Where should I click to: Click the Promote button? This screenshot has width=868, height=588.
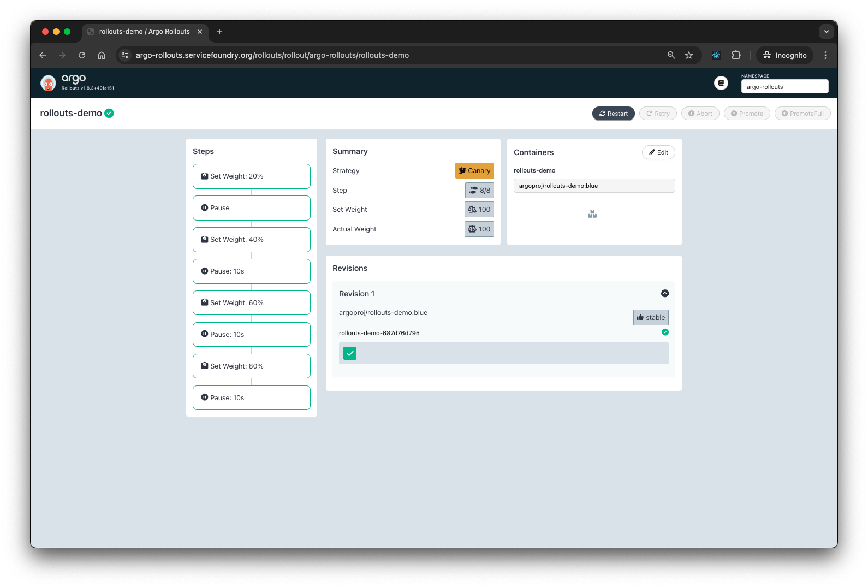747,114
